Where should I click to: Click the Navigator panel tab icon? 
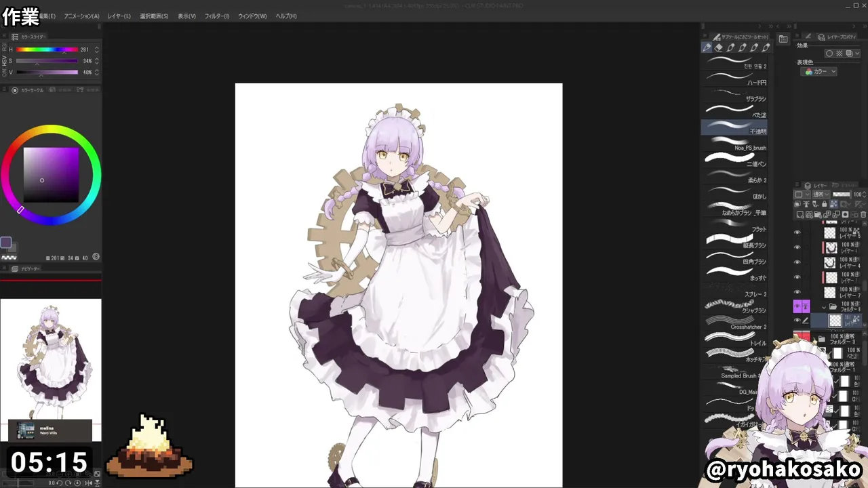pos(15,269)
